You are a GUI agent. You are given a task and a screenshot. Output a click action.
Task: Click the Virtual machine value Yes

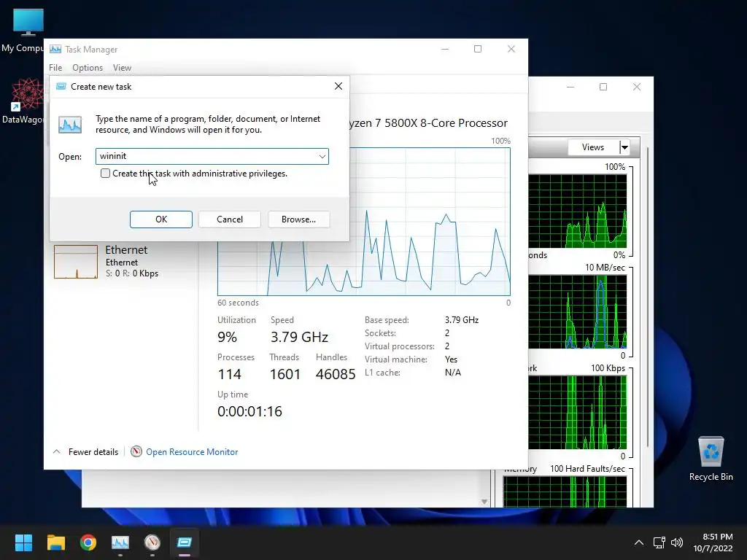tap(451, 359)
